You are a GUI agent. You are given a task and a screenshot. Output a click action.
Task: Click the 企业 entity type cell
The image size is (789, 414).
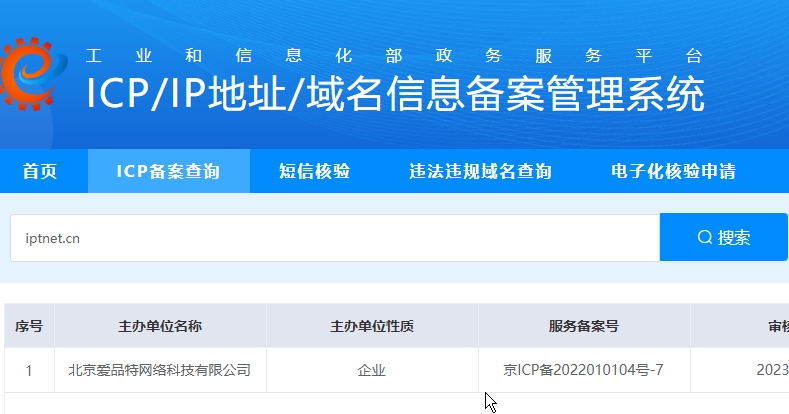(372, 371)
